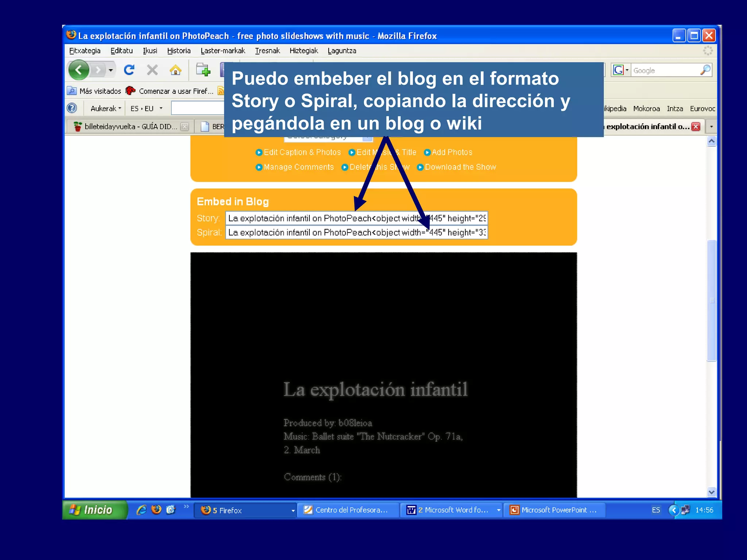Click the Add Photos link
The image size is (747, 560).
448,152
